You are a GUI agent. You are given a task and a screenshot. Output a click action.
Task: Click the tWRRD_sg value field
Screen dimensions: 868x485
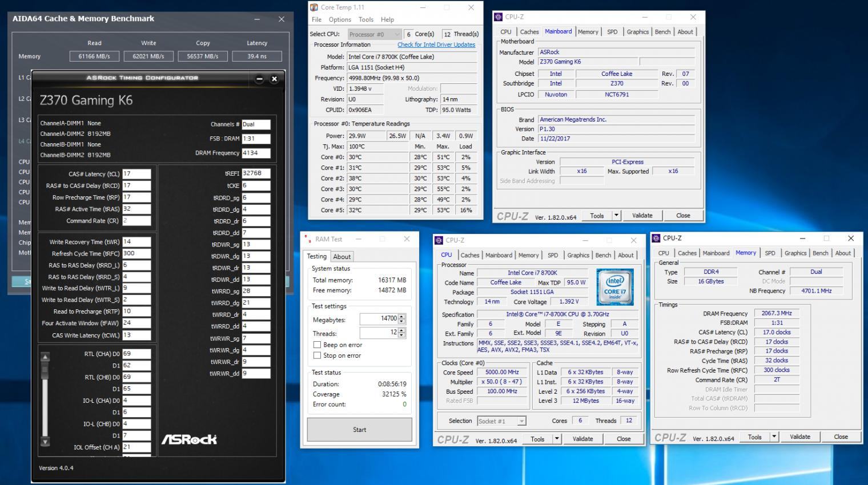[x=256, y=291]
